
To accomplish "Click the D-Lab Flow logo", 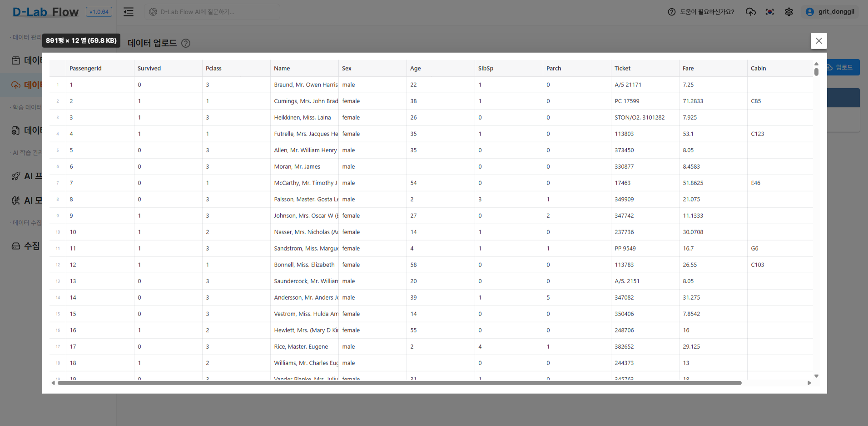I will coord(45,12).
